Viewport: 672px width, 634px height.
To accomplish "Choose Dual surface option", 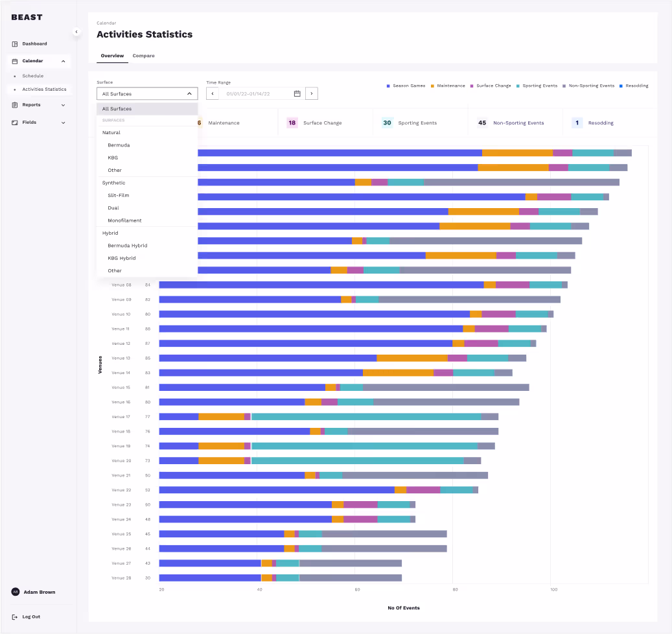I will click(147, 208).
